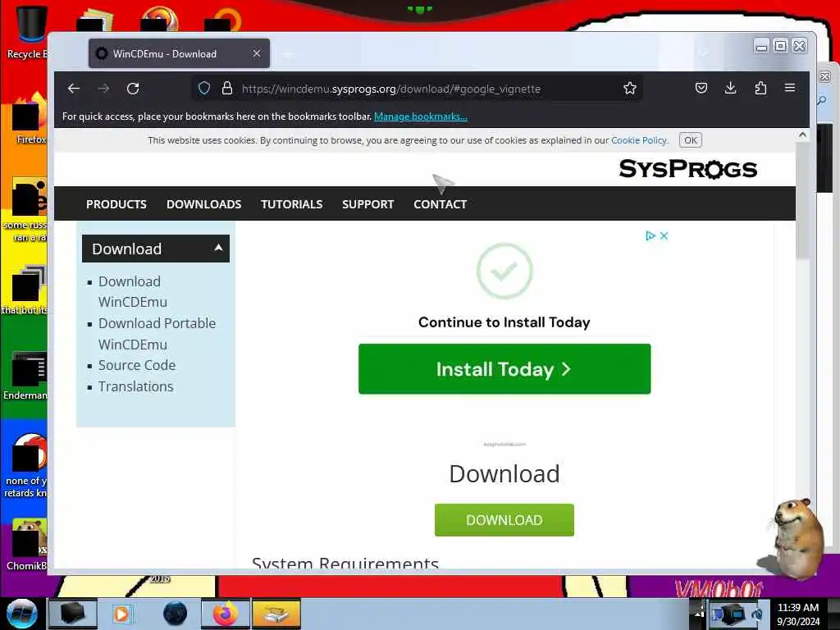Accept cookies with the OK button
Image resolution: width=840 pixels, height=630 pixels.
[x=691, y=140]
